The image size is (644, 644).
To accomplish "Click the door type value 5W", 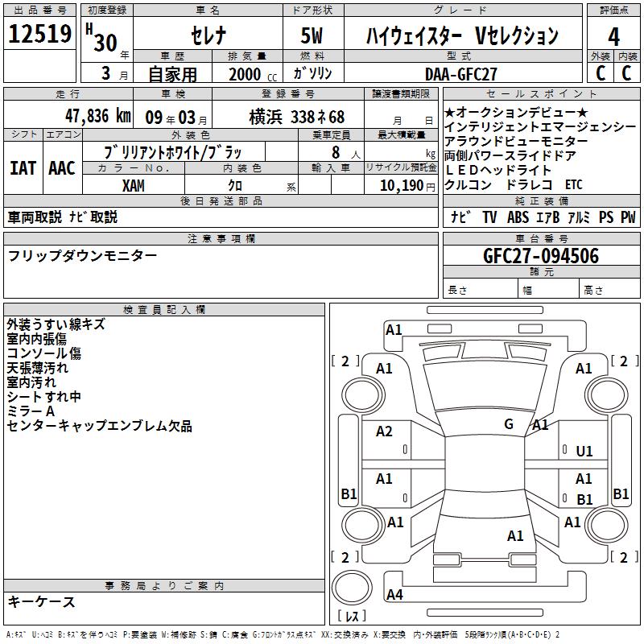I will 312,35.
